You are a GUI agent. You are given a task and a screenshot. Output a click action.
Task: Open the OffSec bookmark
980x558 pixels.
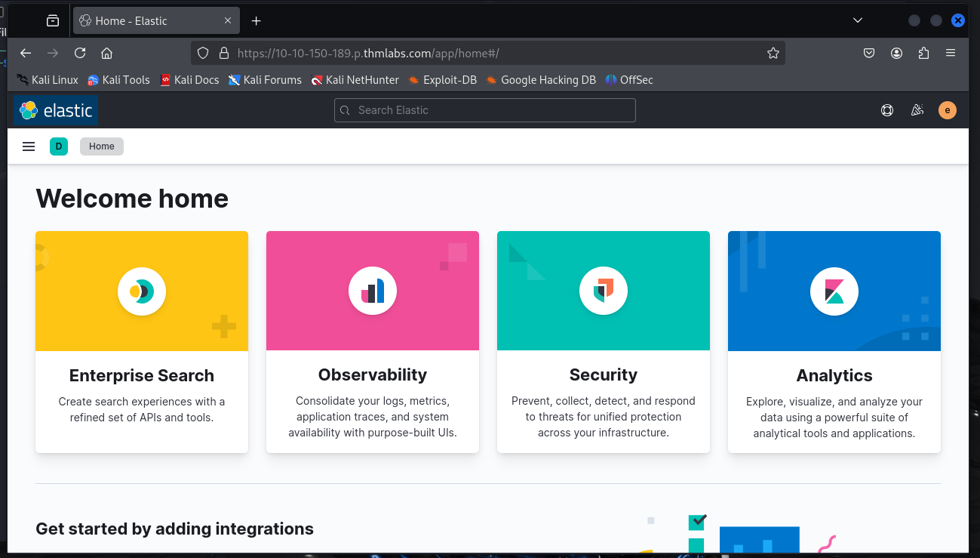(629, 79)
